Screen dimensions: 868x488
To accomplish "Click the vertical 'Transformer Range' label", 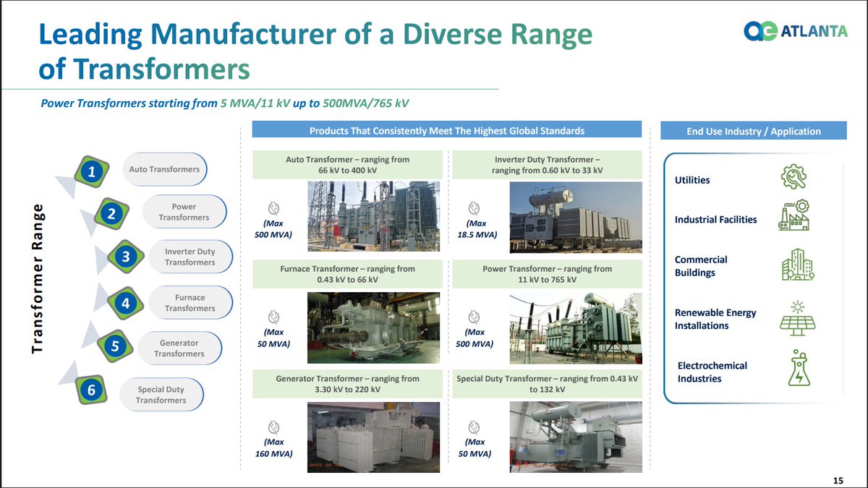I will [x=38, y=278].
